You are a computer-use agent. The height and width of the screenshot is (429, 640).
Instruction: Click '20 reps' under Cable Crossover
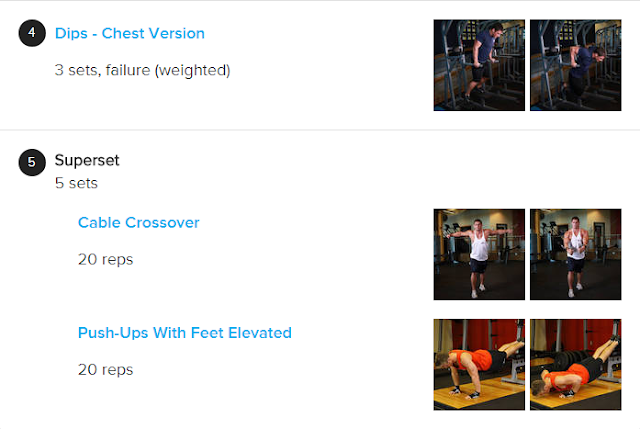(105, 259)
